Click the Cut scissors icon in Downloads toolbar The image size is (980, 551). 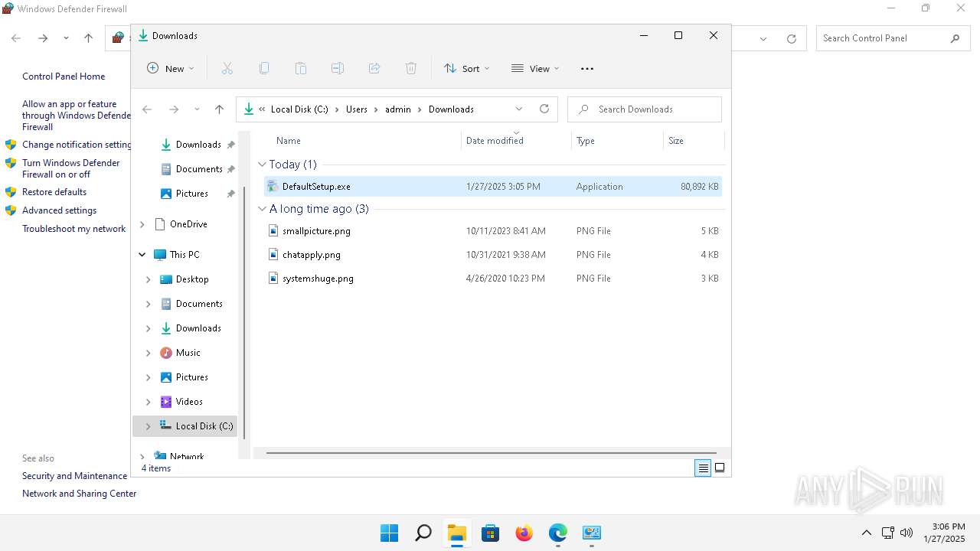(x=227, y=68)
